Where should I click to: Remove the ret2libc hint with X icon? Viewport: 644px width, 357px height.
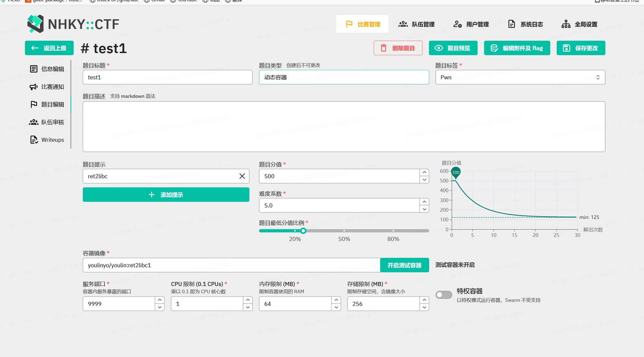click(242, 176)
